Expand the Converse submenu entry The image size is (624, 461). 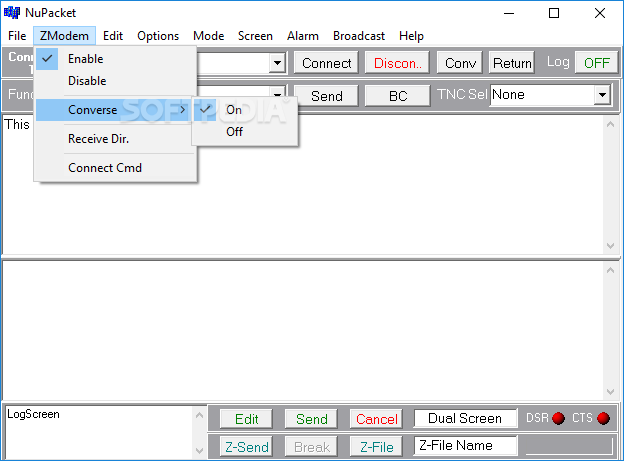tap(116, 110)
